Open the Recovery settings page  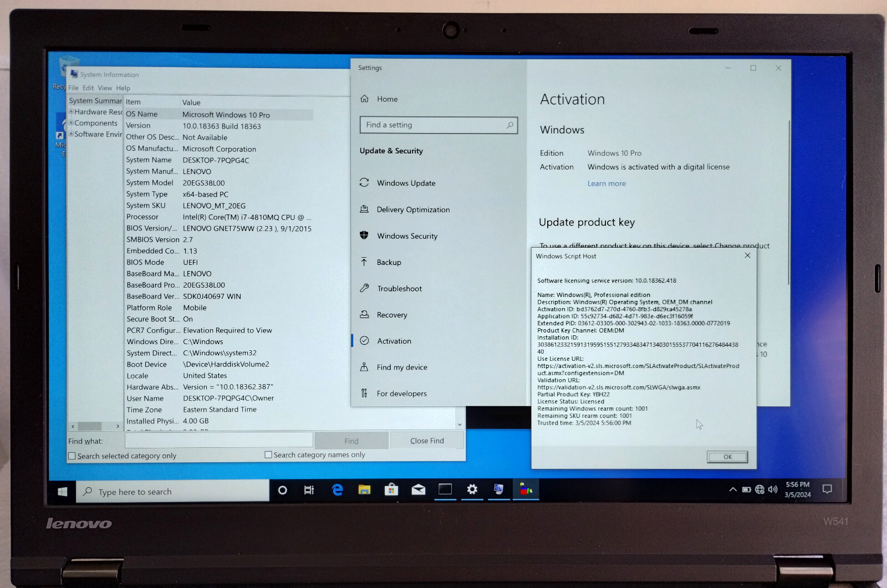point(392,315)
